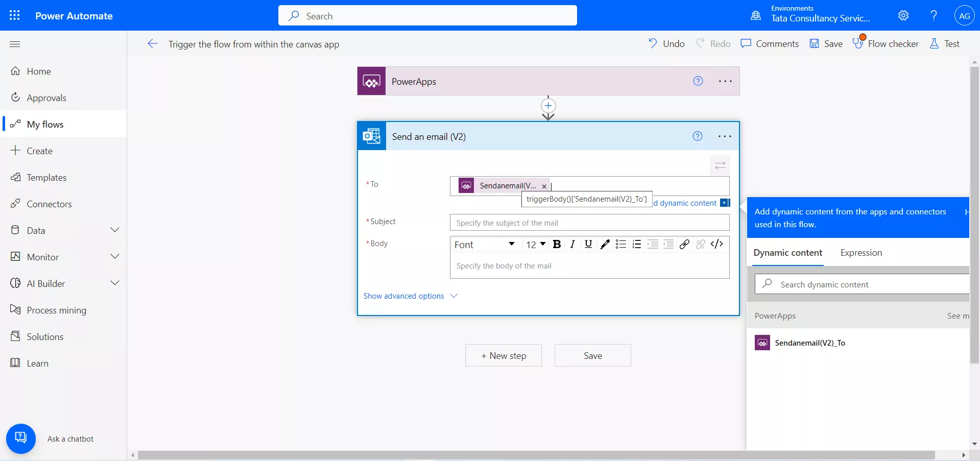Click into the Body text area
This screenshot has width=980, height=461.
pyautogui.click(x=589, y=266)
